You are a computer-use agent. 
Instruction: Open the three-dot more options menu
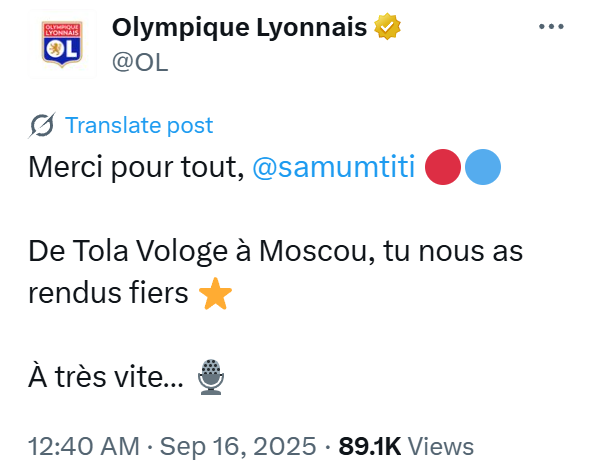[x=551, y=26]
